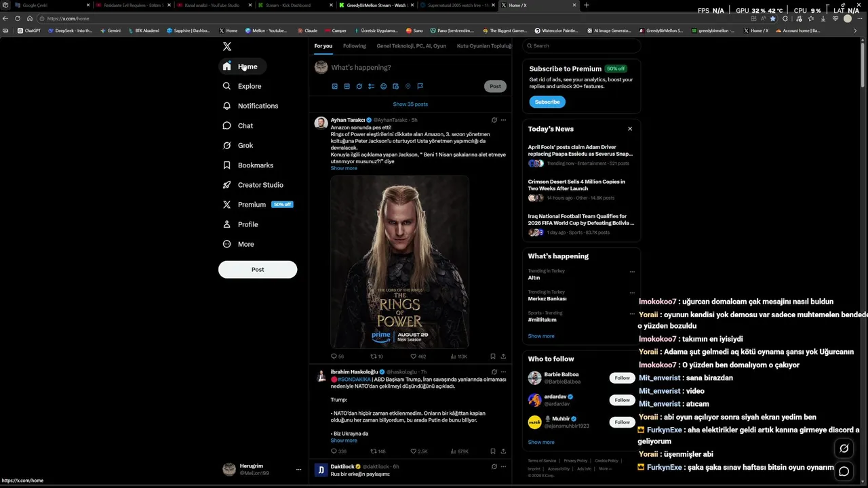Open Grok from the sidebar
The height and width of the screenshot is (488, 868).
[238, 145]
